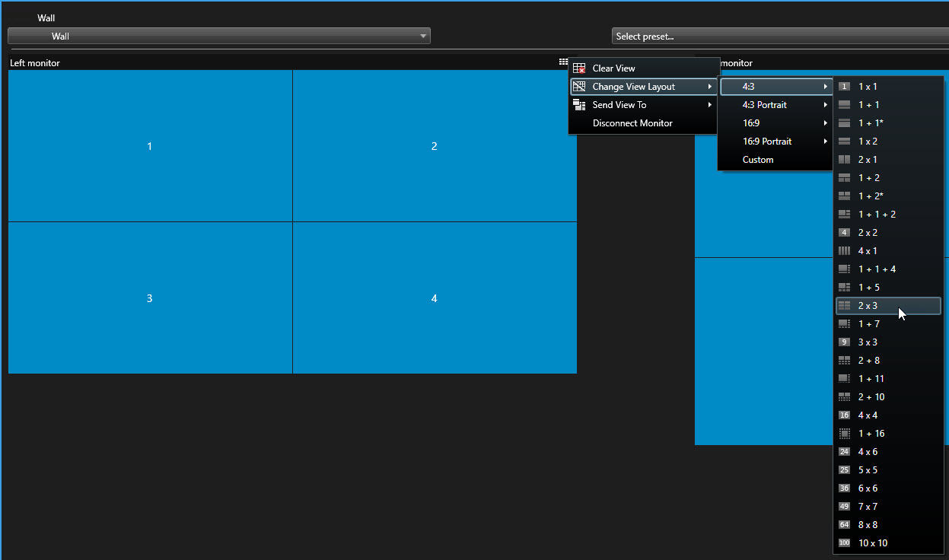
Task: Choose the 10 x 10 layout icon
Action: click(844, 543)
